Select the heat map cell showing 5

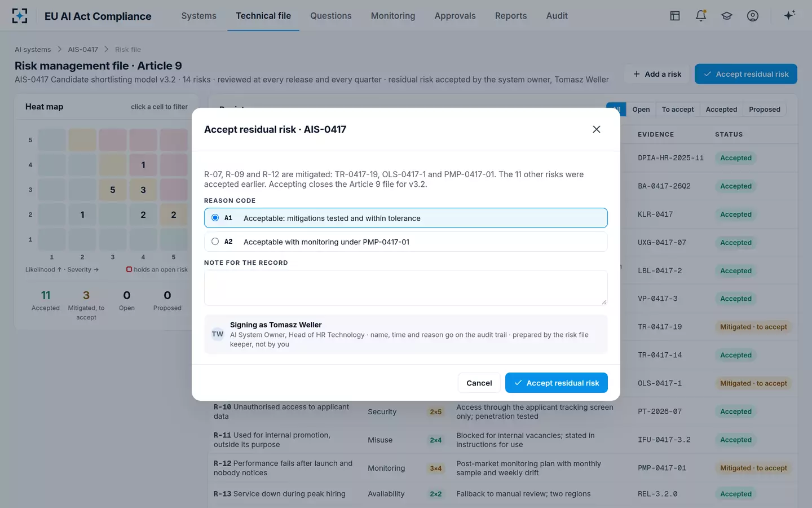tap(113, 190)
